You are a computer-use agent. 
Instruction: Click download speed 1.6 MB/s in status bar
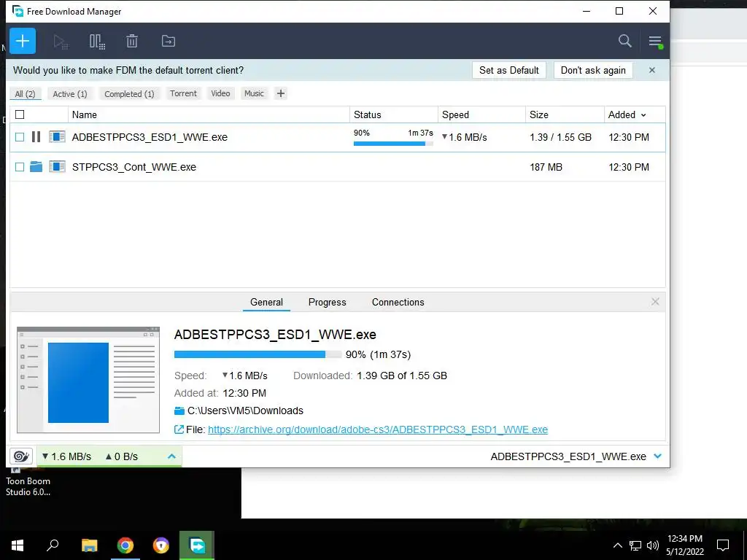pyautogui.click(x=66, y=456)
